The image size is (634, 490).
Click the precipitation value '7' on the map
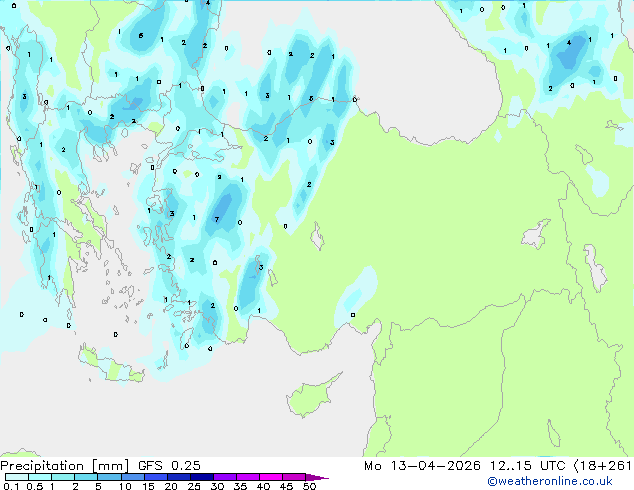click(x=217, y=220)
